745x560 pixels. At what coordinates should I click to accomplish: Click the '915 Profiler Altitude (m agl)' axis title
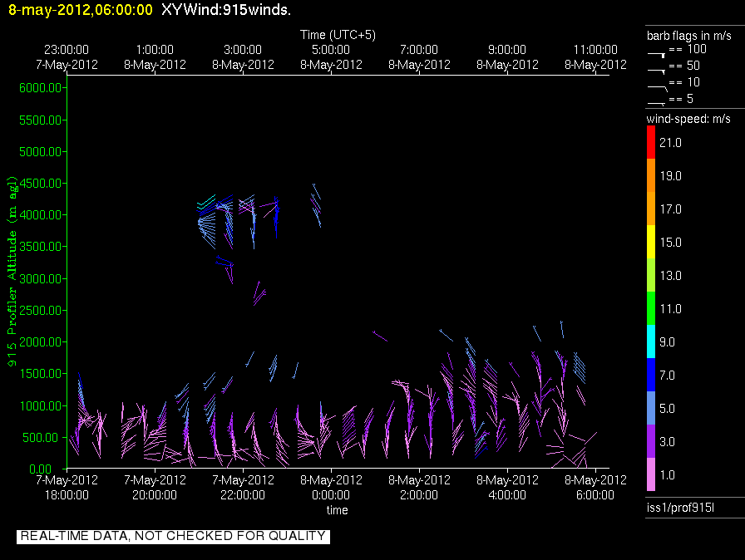pos(12,271)
